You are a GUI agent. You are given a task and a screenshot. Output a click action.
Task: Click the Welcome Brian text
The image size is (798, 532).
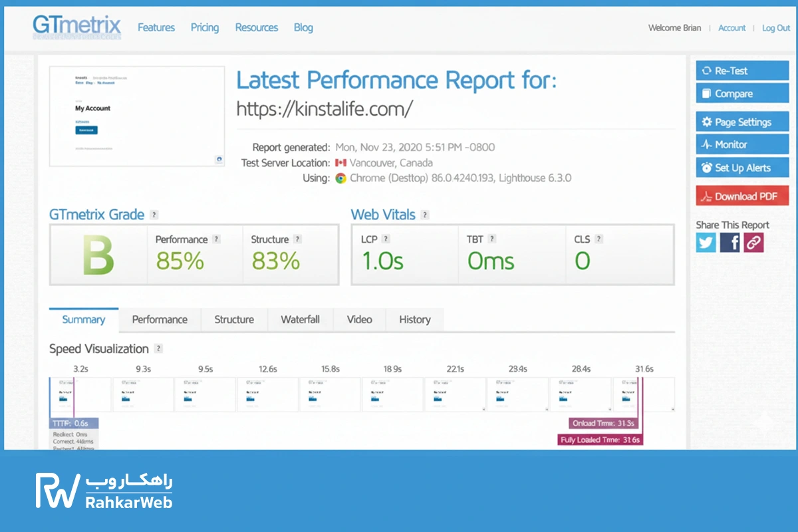(x=674, y=28)
